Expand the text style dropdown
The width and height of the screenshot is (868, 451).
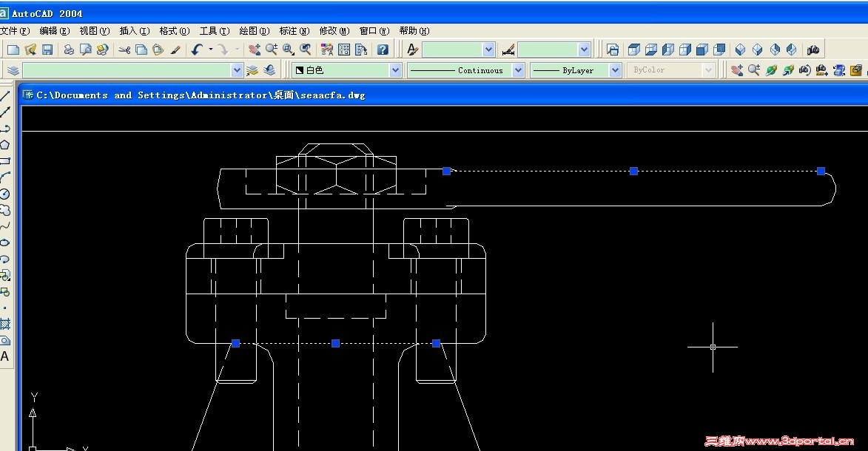[488, 50]
